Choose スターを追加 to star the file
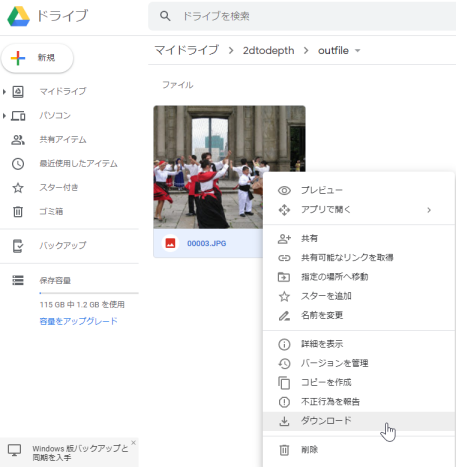456x467 pixels. coord(359,296)
